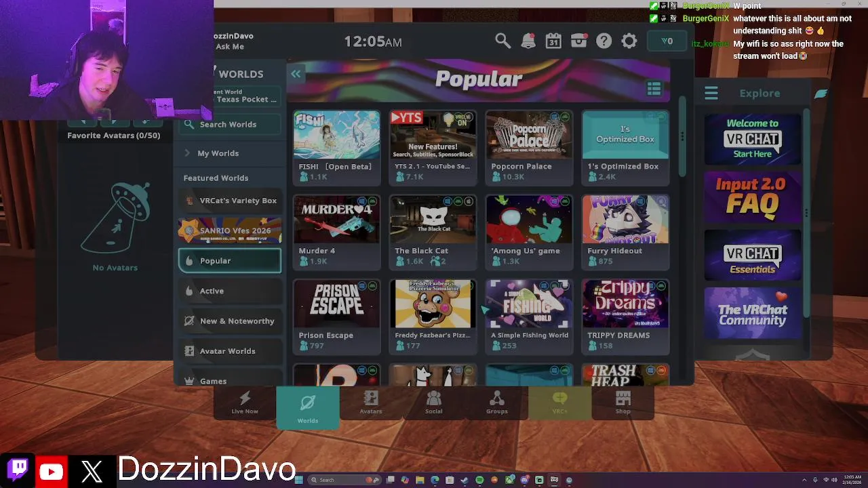Open Welcome to VRChat Start Here banner

(x=753, y=139)
